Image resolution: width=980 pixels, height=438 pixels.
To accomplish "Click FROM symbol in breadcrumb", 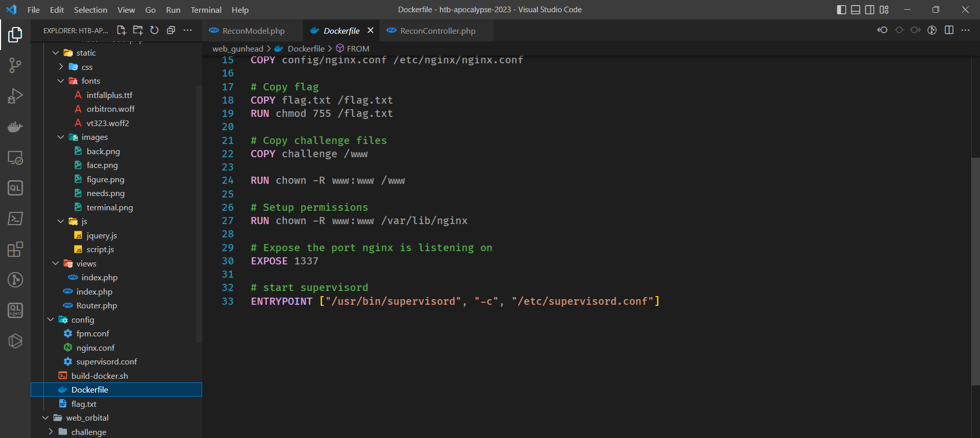I will pyautogui.click(x=358, y=48).
